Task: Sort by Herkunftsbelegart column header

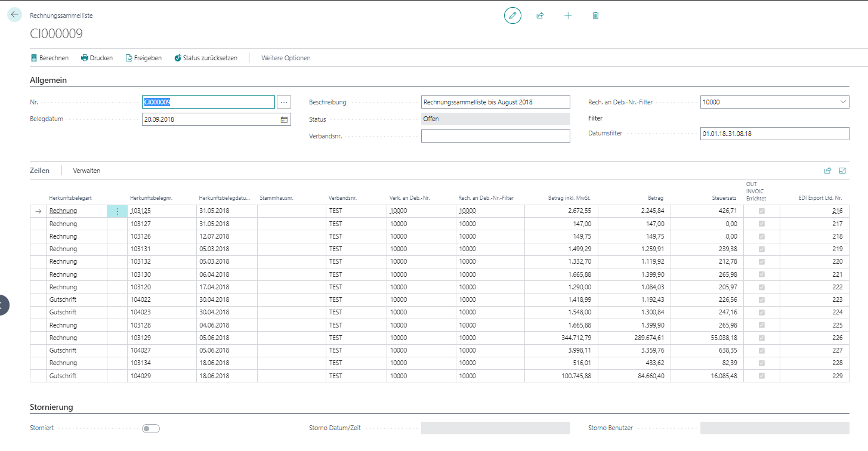Action: (x=69, y=198)
